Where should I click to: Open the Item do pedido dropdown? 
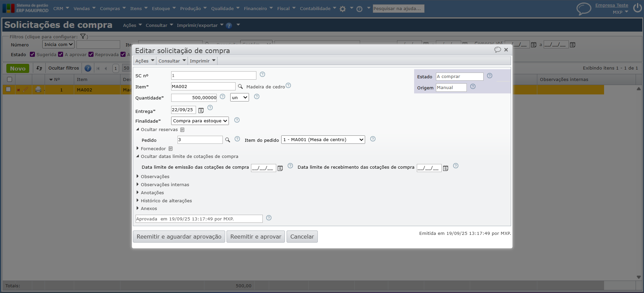pyautogui.click(x=323, y=139)
